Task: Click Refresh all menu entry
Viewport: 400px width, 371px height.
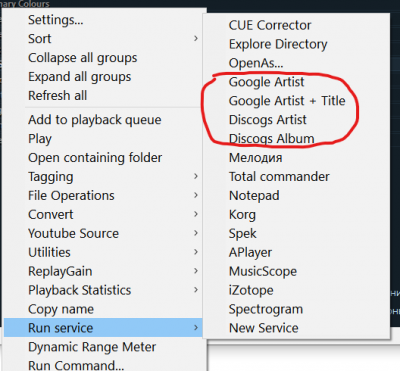Action: pyautogui.click(x=103, y=96)
